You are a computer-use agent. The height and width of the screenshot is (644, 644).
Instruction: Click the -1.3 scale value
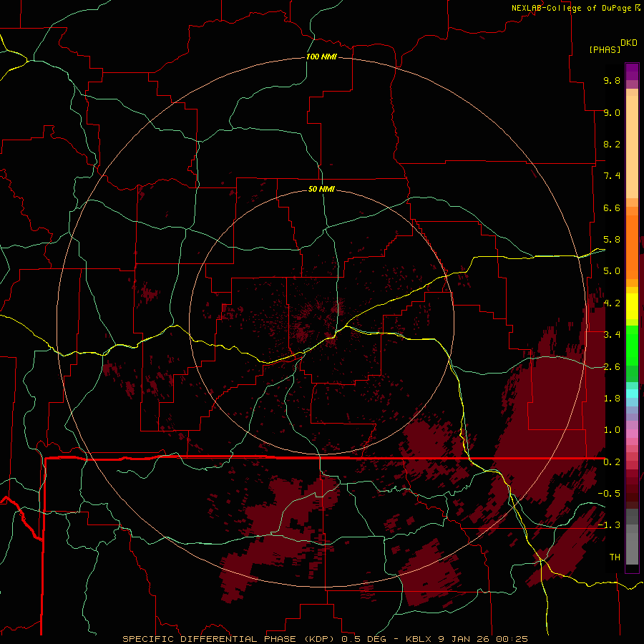[x=609, y=525]
